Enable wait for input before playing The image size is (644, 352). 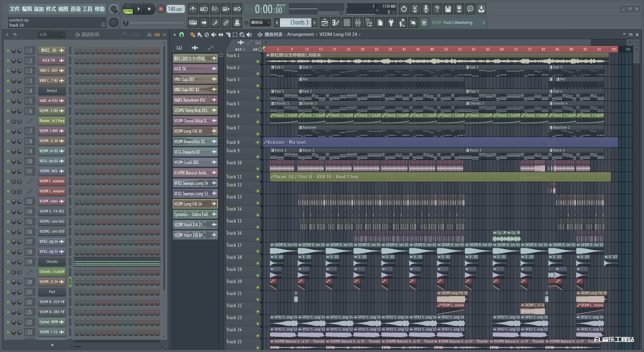coord(204,9)
